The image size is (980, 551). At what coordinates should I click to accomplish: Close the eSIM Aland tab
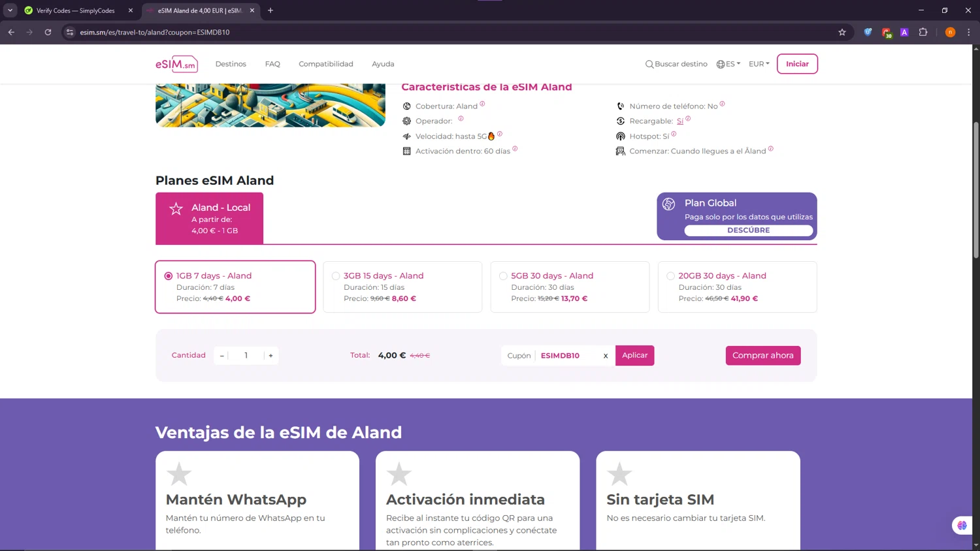252,10
